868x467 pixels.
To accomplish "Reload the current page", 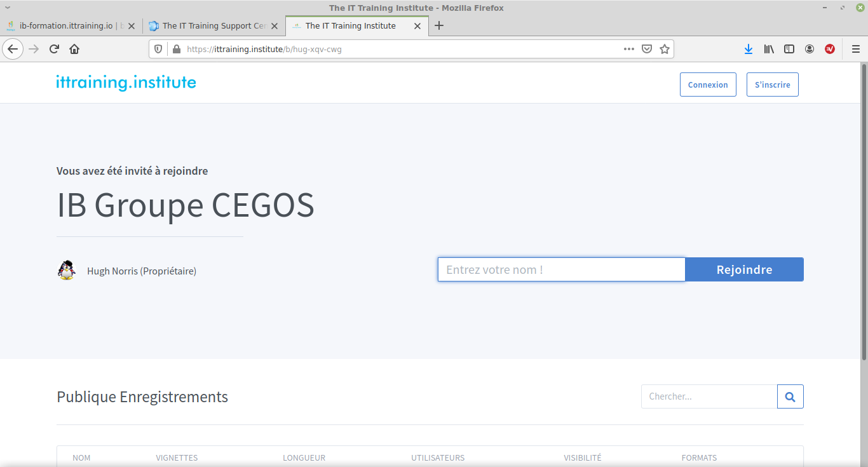I will [54, 49].
